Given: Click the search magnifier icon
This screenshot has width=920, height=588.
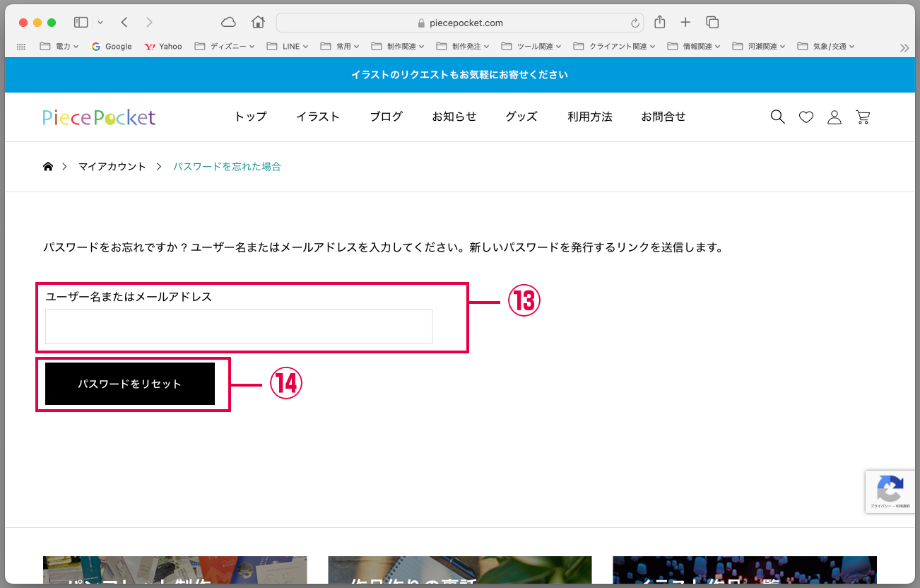Looking at the screenshot, I should point(777,117).
